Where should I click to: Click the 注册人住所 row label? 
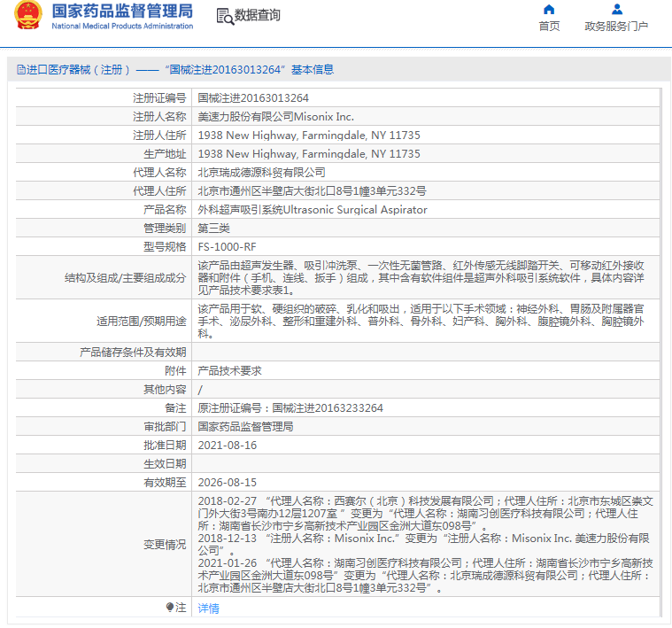coord(159,136)
